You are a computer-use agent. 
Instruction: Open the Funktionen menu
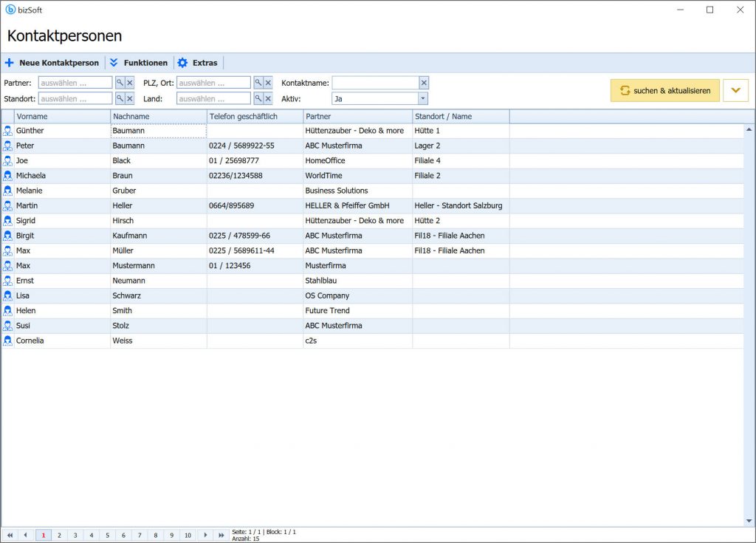click(145, 63)
